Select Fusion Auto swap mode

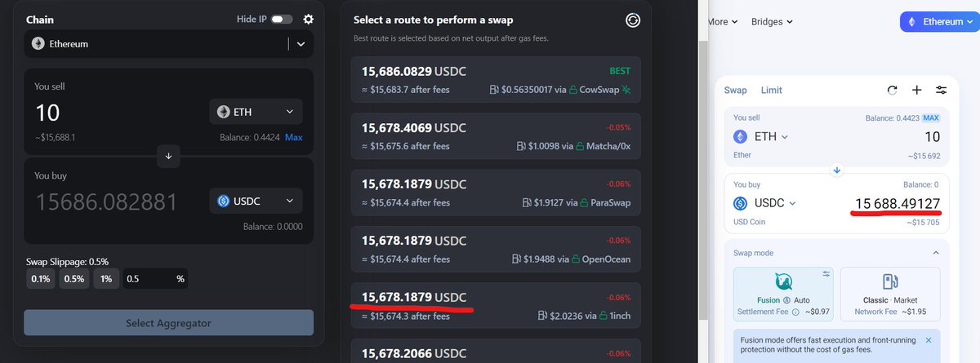(x=782, y=293)
